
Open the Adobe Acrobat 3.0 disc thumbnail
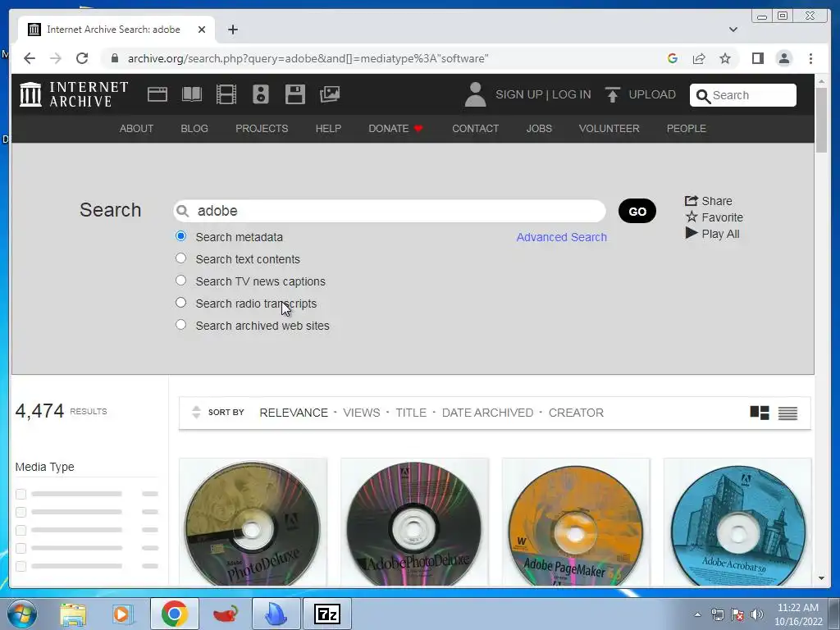tap(737, 523)
